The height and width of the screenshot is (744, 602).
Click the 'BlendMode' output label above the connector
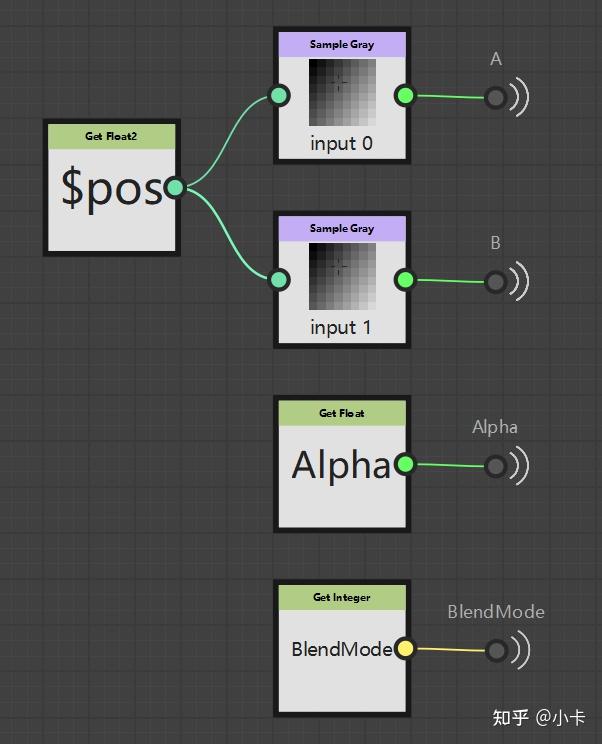point(496,612)
